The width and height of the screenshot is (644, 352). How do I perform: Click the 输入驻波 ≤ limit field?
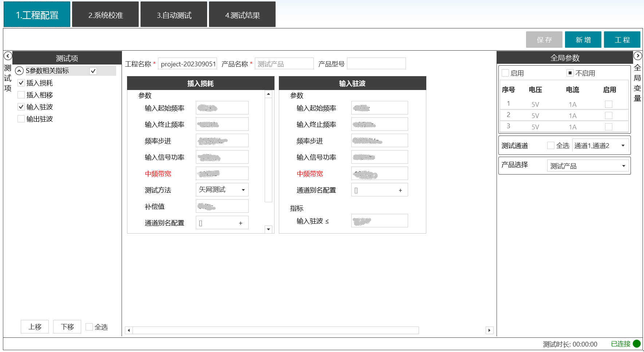point(379,221)
